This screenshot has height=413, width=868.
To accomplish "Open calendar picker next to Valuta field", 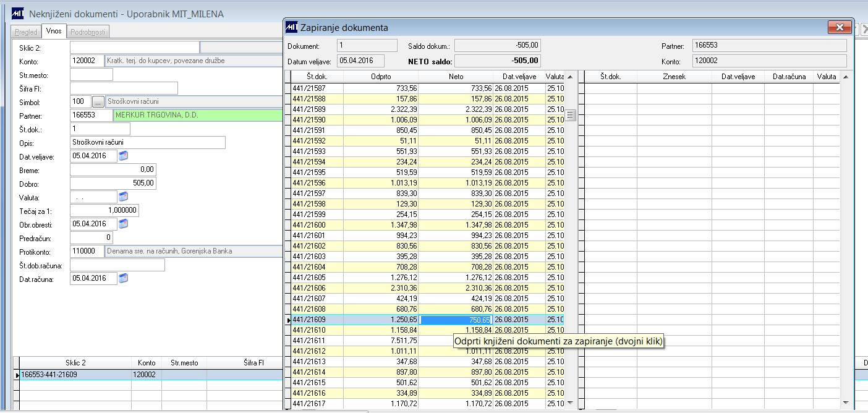I will [x=122, y=197].
